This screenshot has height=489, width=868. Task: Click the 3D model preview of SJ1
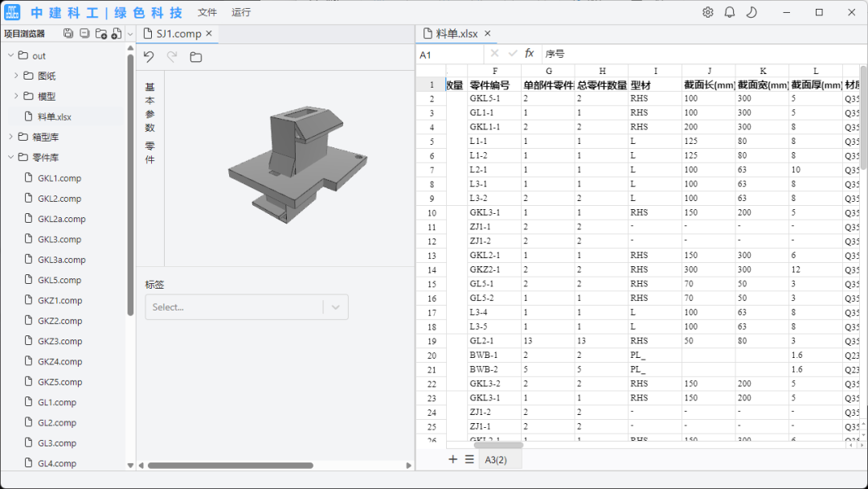coord(298,165)
